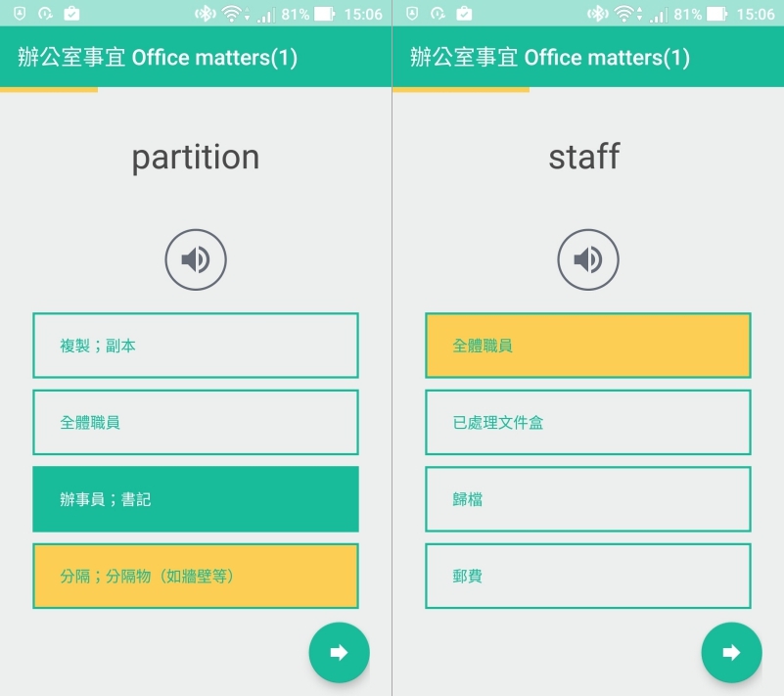
Task: Tap the vibrate mode icon on the staff screen
Action: [x=598, y=14]
